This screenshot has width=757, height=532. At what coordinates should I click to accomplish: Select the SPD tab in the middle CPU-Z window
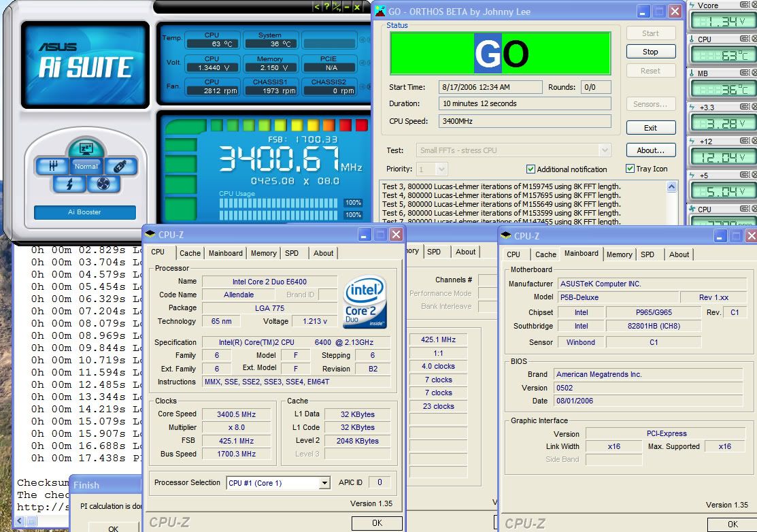433,252
